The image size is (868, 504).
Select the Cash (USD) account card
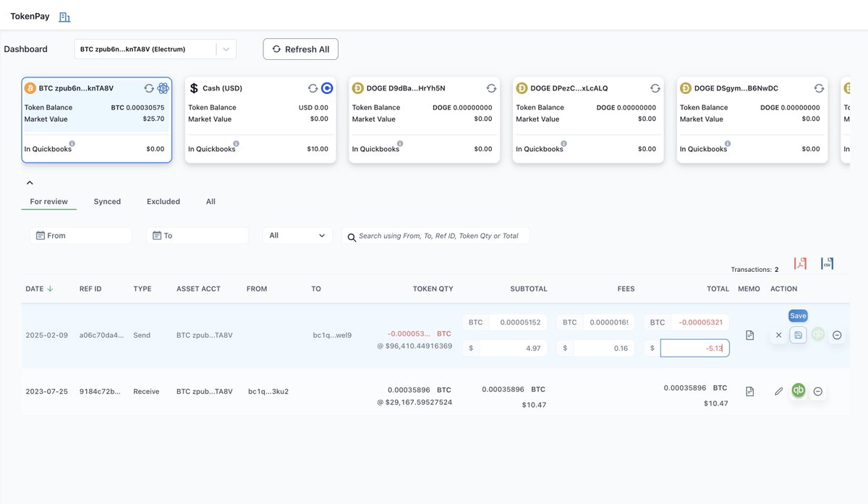pos(260,120)
